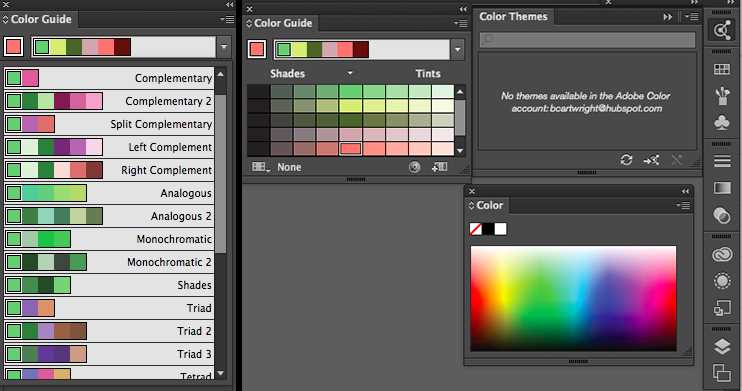Open harmony rules dropdown in left Color Guide

[x=224, y=47]
